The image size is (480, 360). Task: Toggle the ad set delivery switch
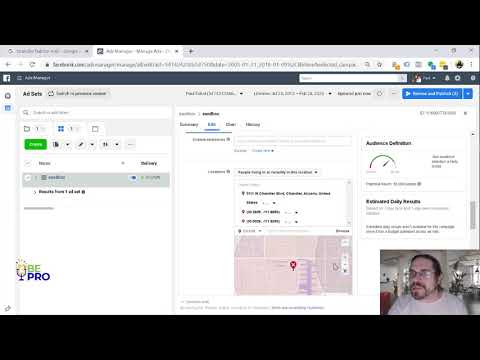pyautogui.click(x=133, y=178)
